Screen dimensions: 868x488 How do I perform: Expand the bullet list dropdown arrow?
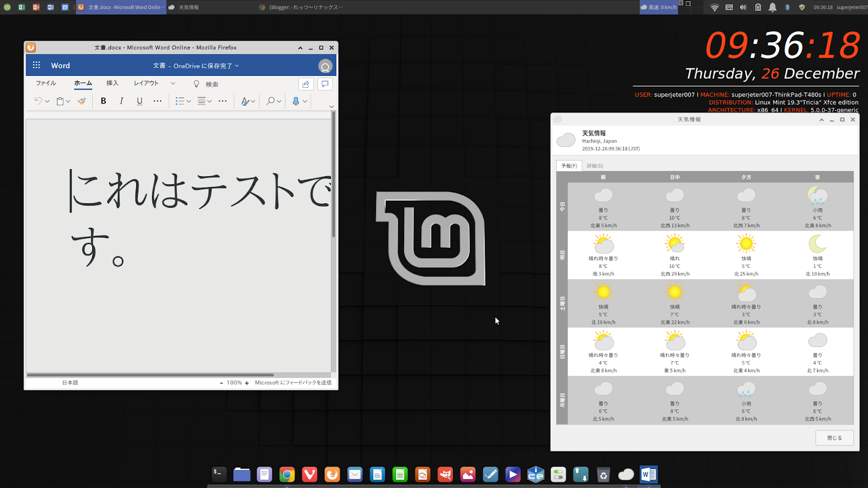188,101
